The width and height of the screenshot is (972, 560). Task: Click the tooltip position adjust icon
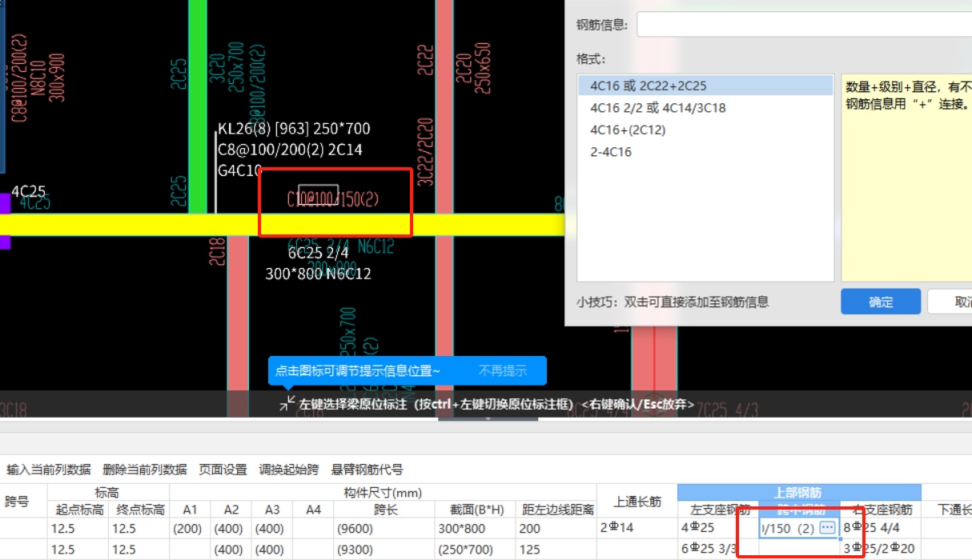click(x=287, y=404)
